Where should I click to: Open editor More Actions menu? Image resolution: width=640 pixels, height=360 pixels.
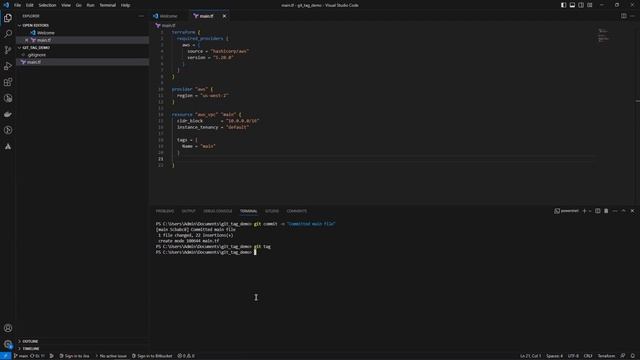[633, 16]
